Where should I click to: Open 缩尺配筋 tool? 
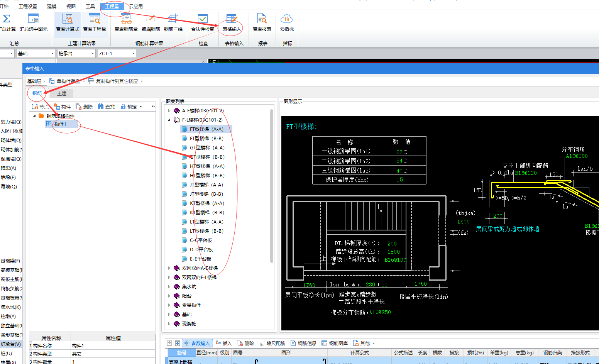pos(272,343)
